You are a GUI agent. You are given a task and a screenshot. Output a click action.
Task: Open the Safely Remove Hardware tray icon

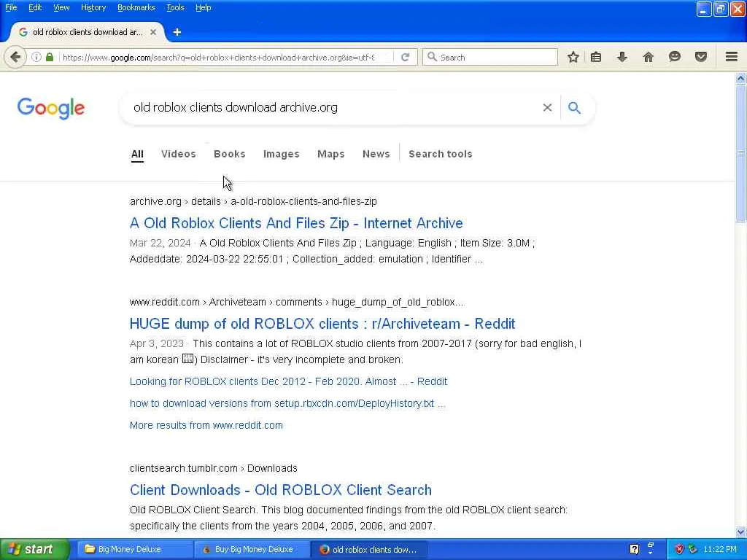tap(692, 549)
